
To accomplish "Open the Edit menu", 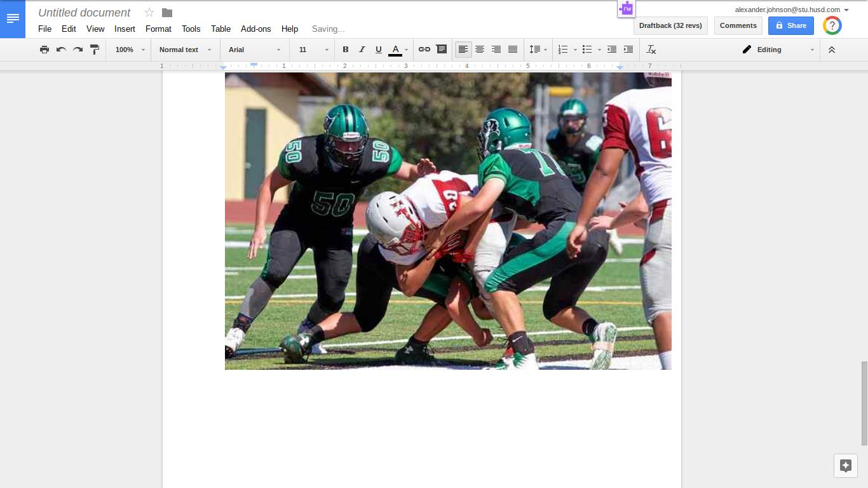I will coord(69,29).
